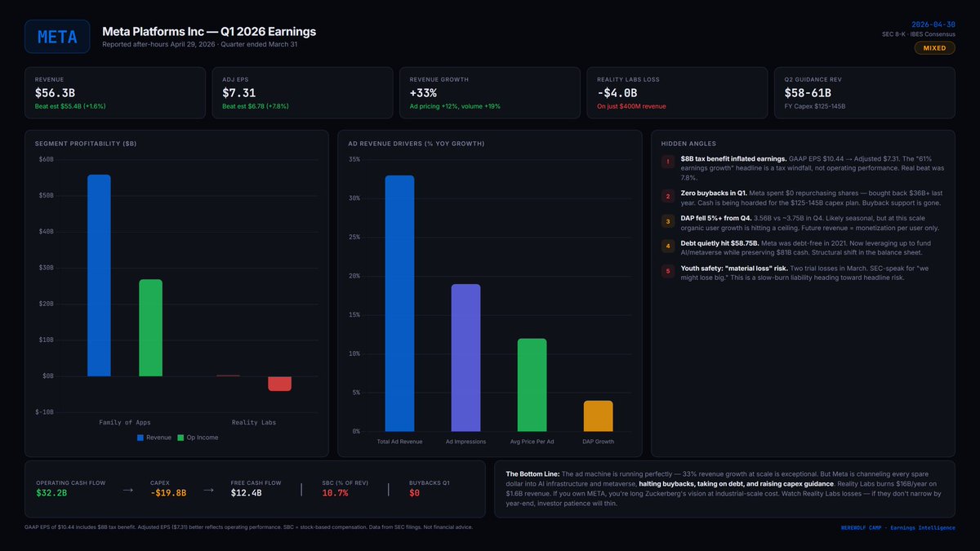Image resolution: width=980 pixels, height=551 pixels.
Task: Click the Ad Impressions axis label
Action: coord(465,442)
